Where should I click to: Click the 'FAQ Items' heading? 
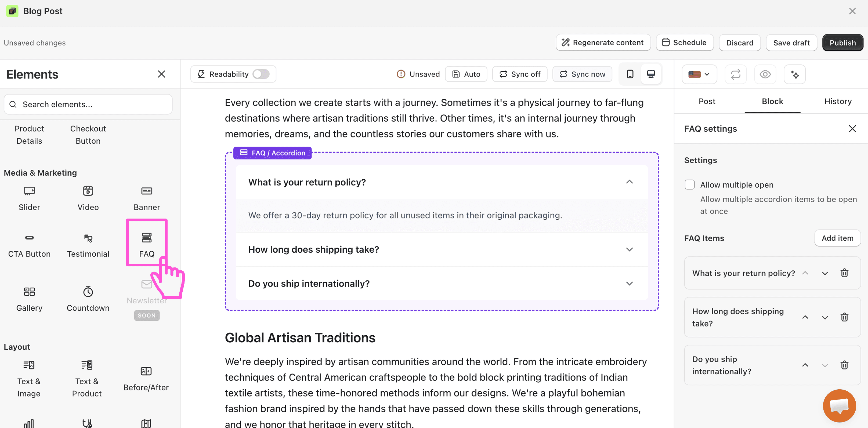pyautogui.click(x=704, y=238)
